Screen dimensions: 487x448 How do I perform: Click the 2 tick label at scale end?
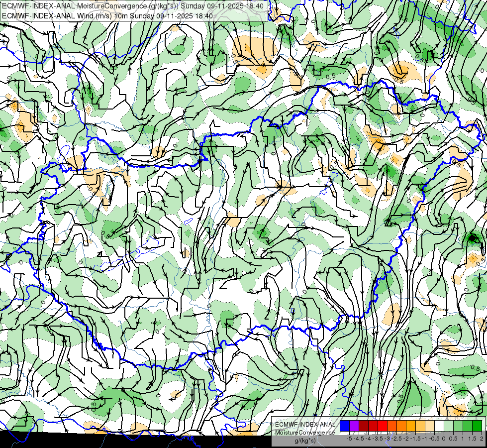[482, 439]
